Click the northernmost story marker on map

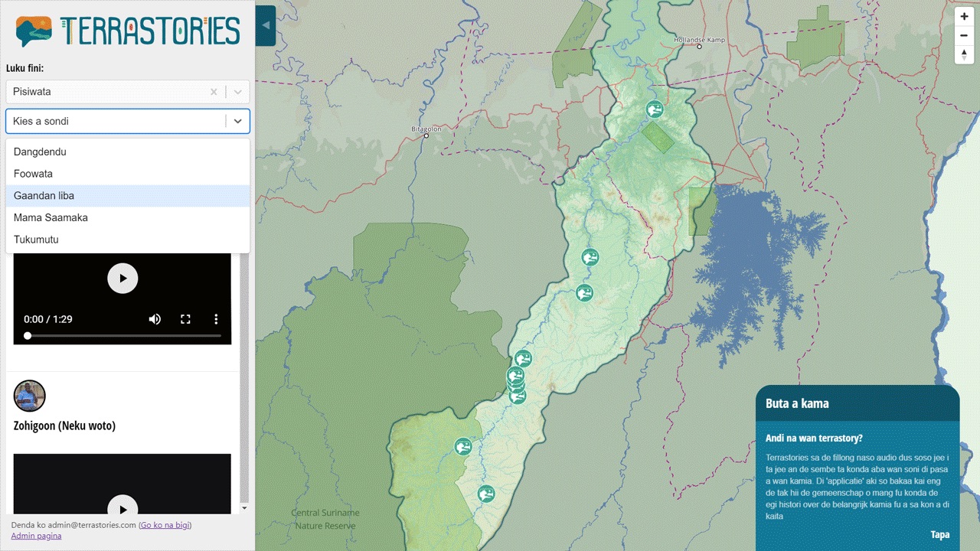(654, 109)
